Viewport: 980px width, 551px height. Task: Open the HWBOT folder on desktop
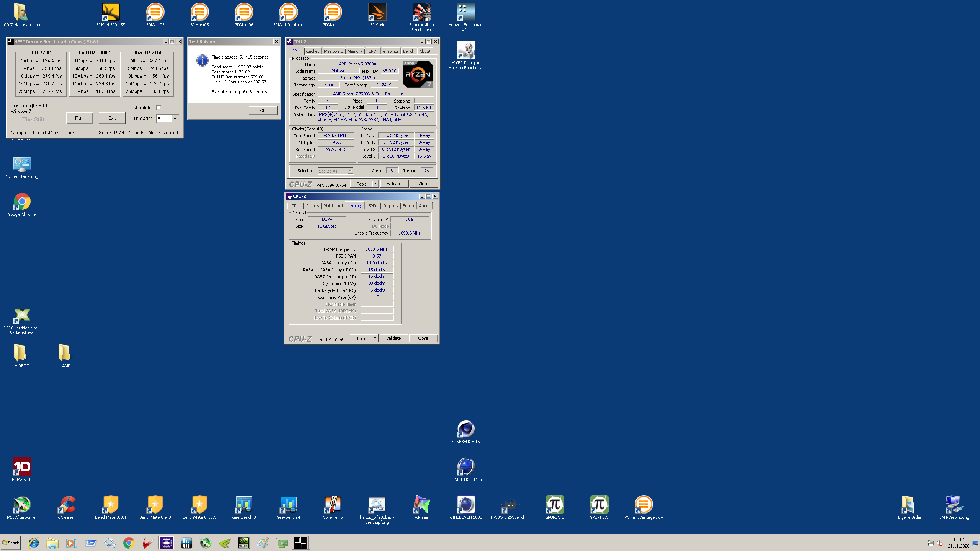[22, 356]
